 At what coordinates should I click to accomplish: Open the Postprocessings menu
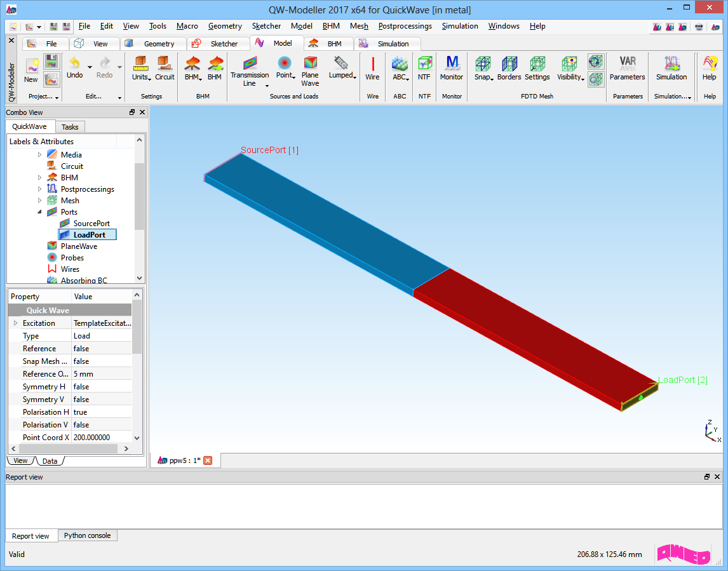click(x=405, y=26)
